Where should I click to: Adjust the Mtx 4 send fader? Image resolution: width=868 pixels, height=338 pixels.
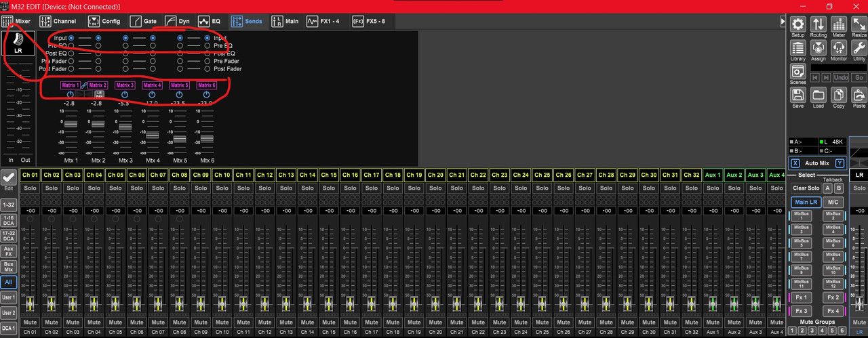coord(153,135)
